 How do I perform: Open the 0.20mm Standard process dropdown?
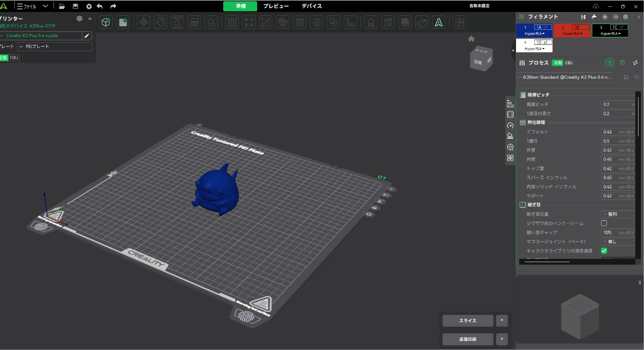point(564,77)
